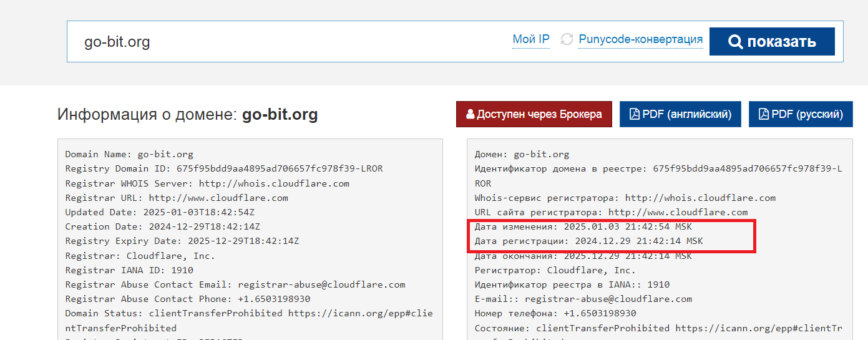The width and height of the screenshot is (868, 340).
Task: Click the показать search button
Action: pyautogui.click(x=772, y=41)
